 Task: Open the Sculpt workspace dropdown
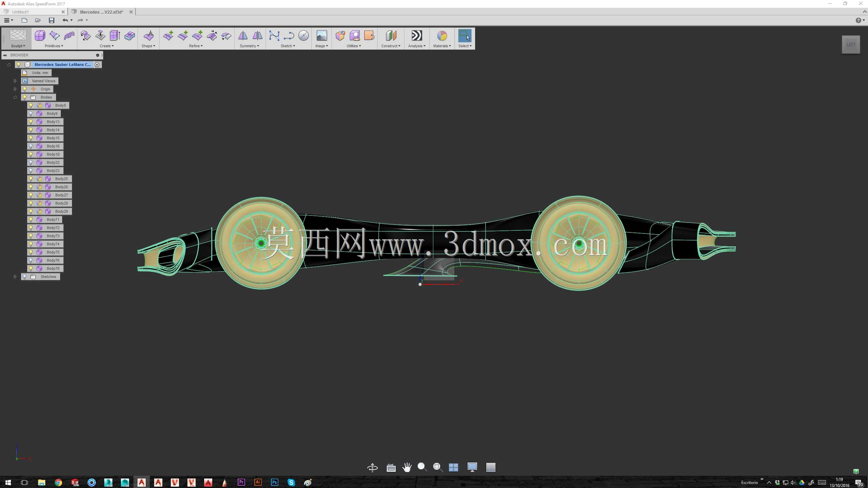[x=18, y=46]
